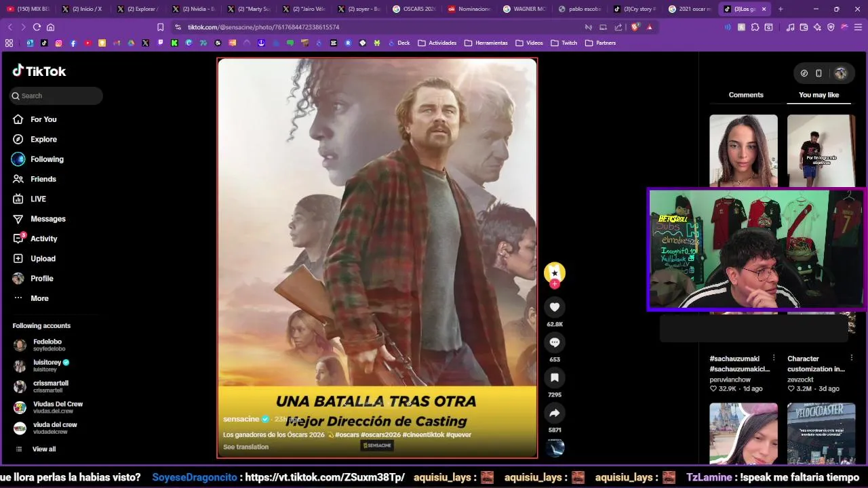Switch to You may like tab
The width and height of the screenshot is (868, 488).
(x=818, y=95)
